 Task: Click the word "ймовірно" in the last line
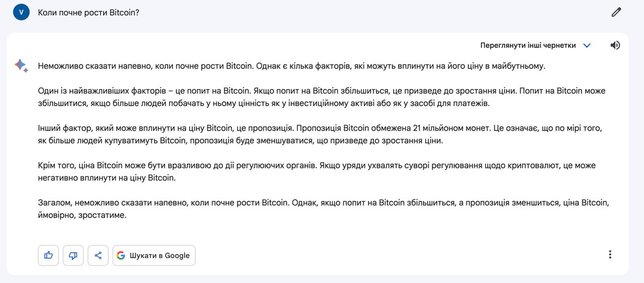[x=54, y=215]
